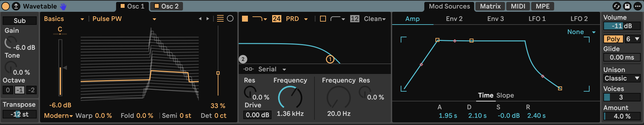The image size is (644, 125).
Task: Open the Basics wavetable category dropdown
Action: point(64,19)
